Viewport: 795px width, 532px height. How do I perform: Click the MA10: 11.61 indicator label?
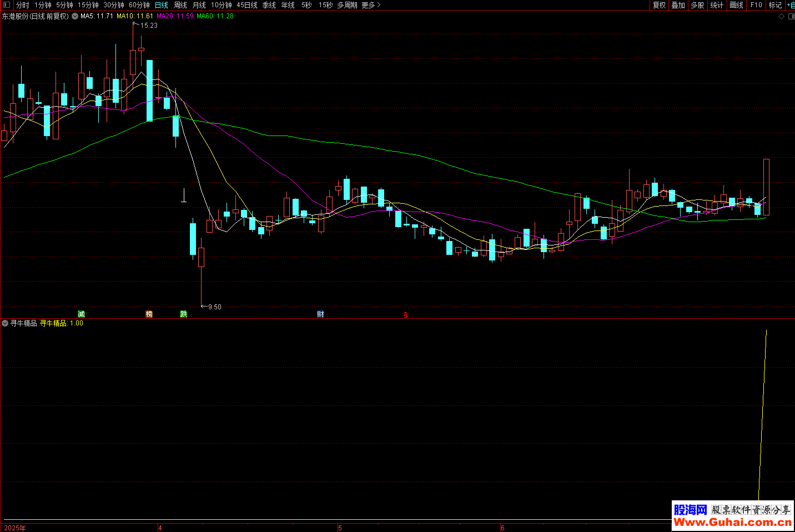[135, 17]
